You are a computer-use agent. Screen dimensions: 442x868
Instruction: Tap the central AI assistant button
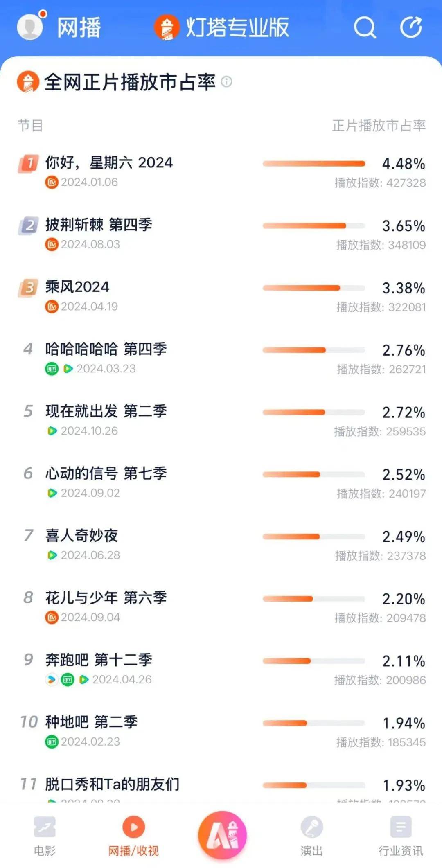point(222,835)
